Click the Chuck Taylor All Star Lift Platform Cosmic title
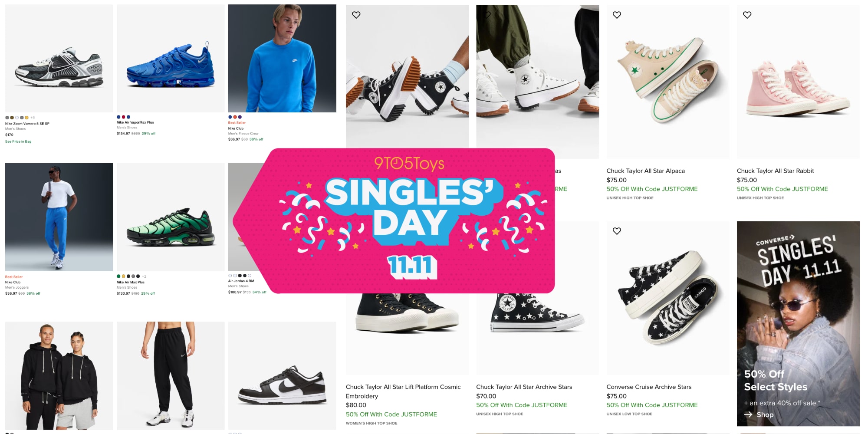Viewport: 868px width, 434px height. click(403, 387)
